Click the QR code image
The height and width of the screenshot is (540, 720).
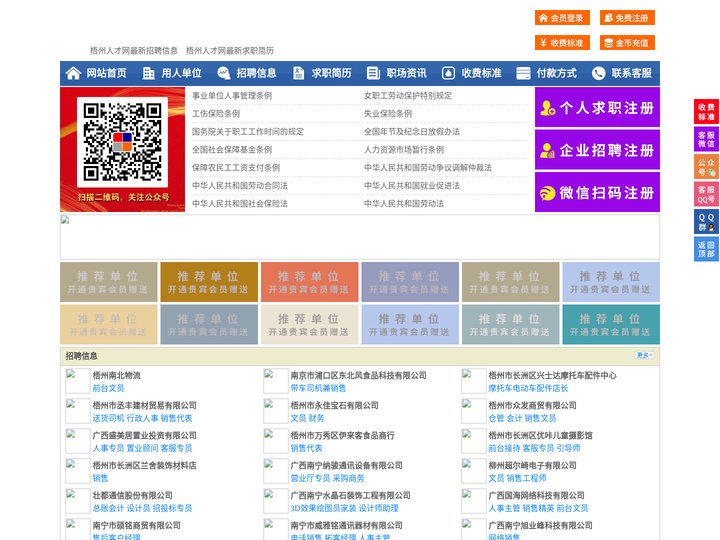click(x=122, y=142)
